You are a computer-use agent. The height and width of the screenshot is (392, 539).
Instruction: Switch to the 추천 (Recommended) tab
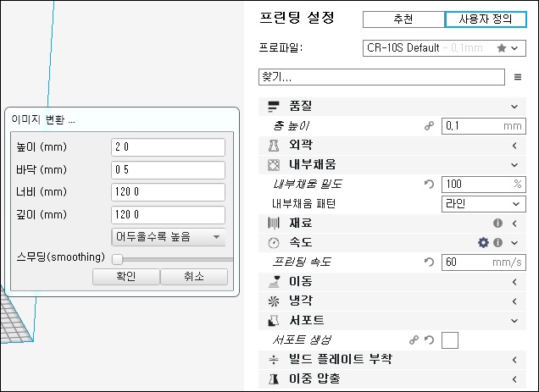point(403,19)
